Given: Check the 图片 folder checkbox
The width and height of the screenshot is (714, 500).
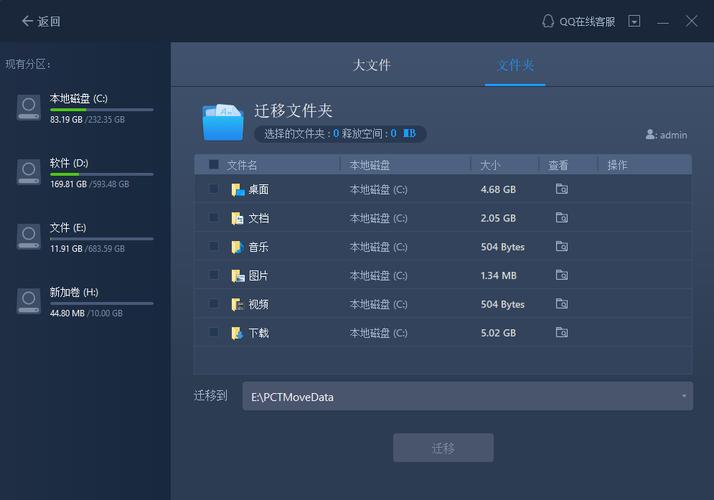Looking at the screenshot, I should click(x=213, y=275).
